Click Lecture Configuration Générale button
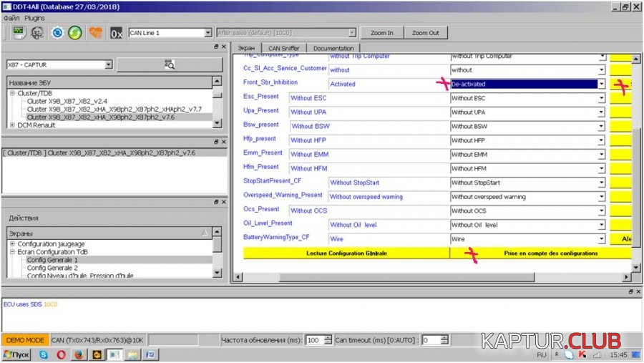Image resolution: width=644 pixels, height=363 pixels. 346,253
